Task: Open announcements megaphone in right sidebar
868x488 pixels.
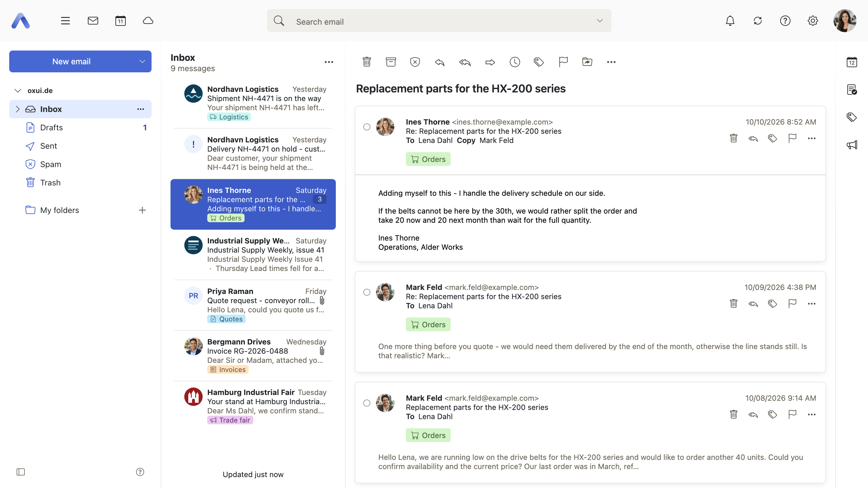Action: (852, 145)
